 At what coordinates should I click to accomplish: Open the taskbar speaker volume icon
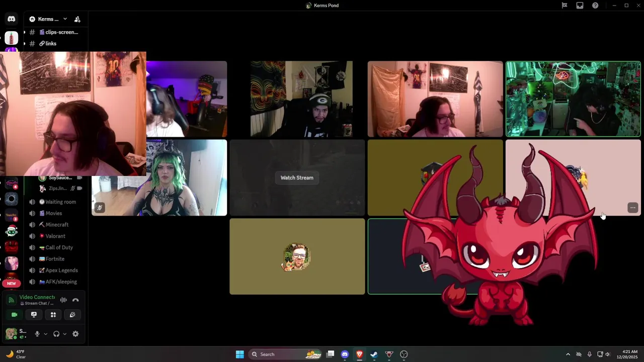[x=608, y=354]
